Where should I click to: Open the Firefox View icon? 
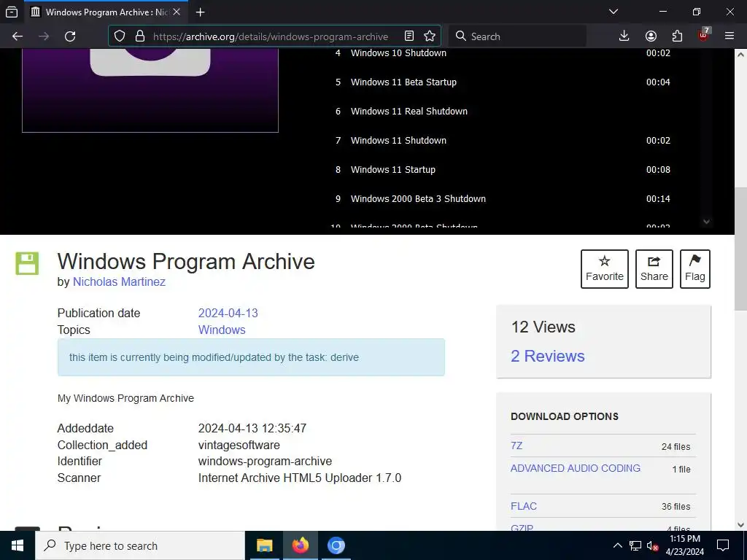click(12, 12)
